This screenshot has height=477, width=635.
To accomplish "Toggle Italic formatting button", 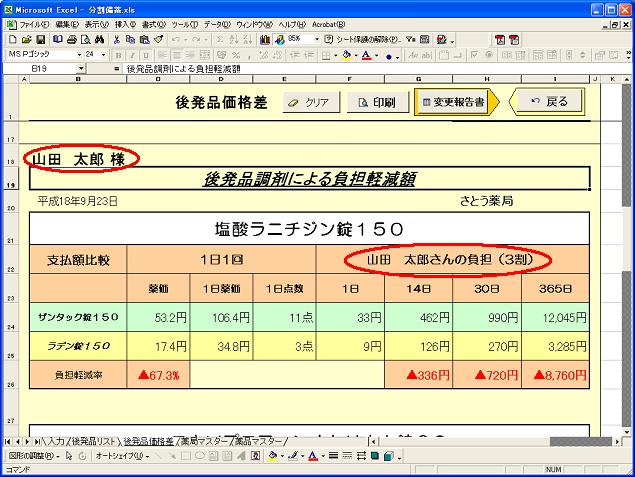I will [131, 55].
